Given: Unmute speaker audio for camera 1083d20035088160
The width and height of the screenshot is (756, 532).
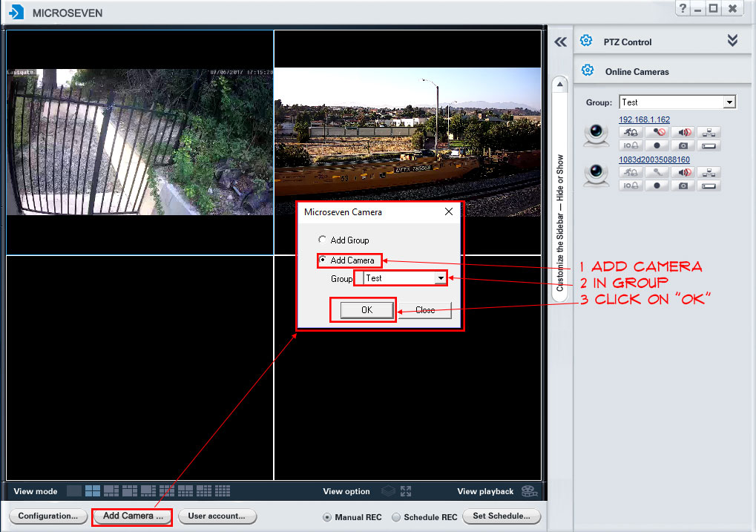Looking at the screenshot, I should click(683, 172).
